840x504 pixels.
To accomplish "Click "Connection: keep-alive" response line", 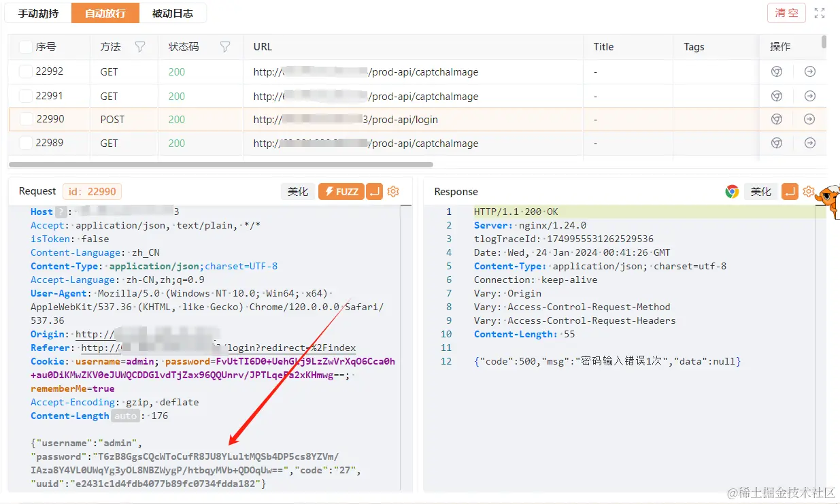I will point(535,280).
